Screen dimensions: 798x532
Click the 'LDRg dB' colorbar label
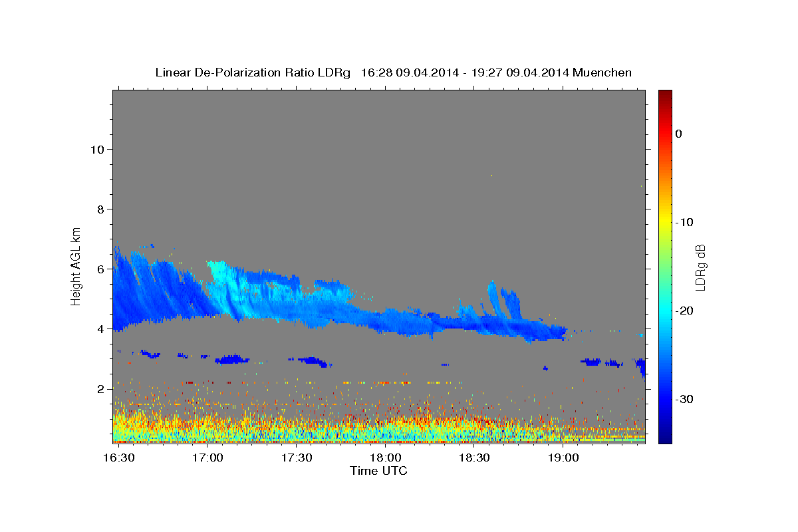[x=700, y=267]
